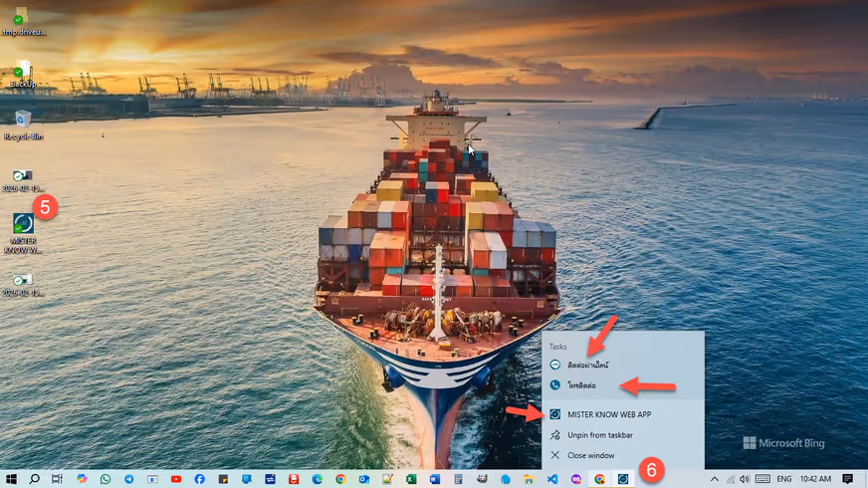Open the volume control speaker icon
Viewport: 868px width, 488px height.
pyautogui.click(x=746, y=479)
